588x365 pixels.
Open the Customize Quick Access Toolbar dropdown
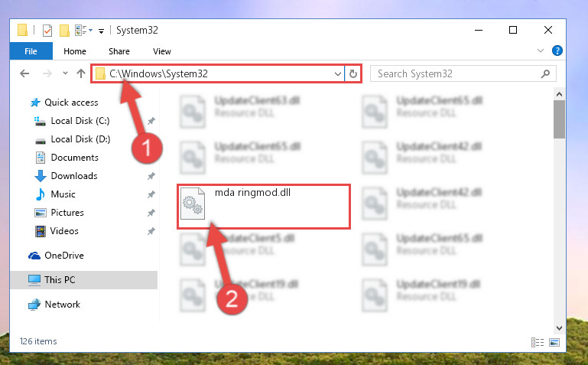click(101, 31)
